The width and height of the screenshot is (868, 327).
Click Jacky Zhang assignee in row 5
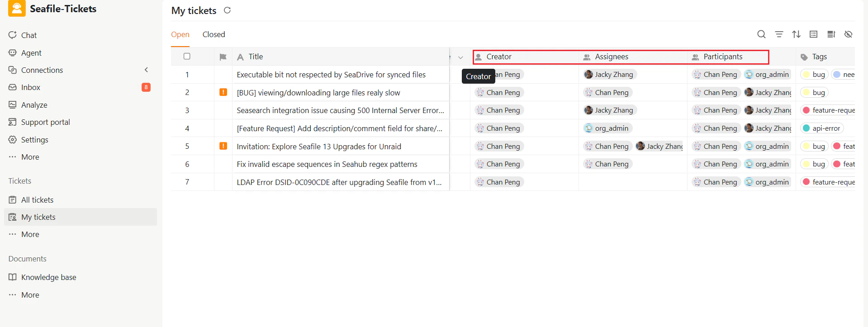(x=659, y=146)
